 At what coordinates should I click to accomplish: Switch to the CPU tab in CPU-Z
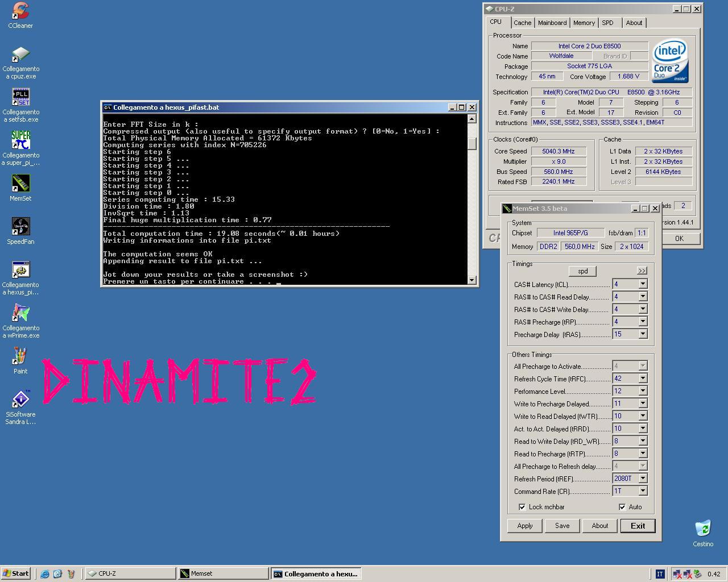pos(496,22)
